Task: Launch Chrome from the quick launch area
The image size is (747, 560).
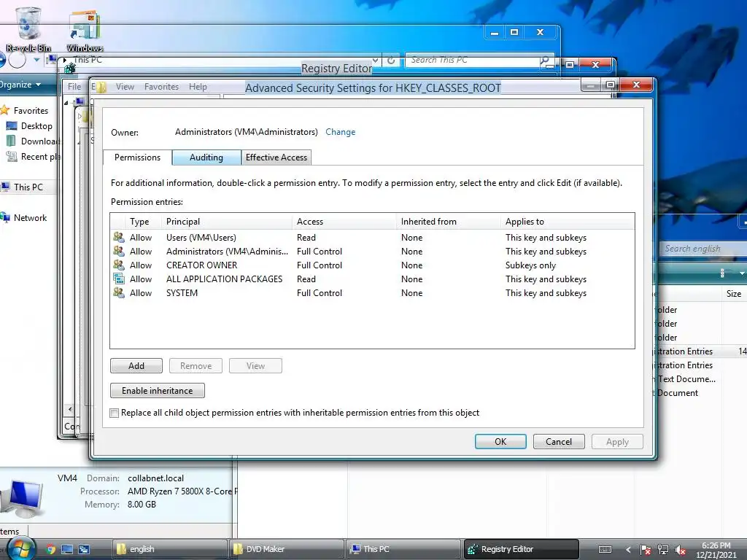Action: click(x=50, y=549)
